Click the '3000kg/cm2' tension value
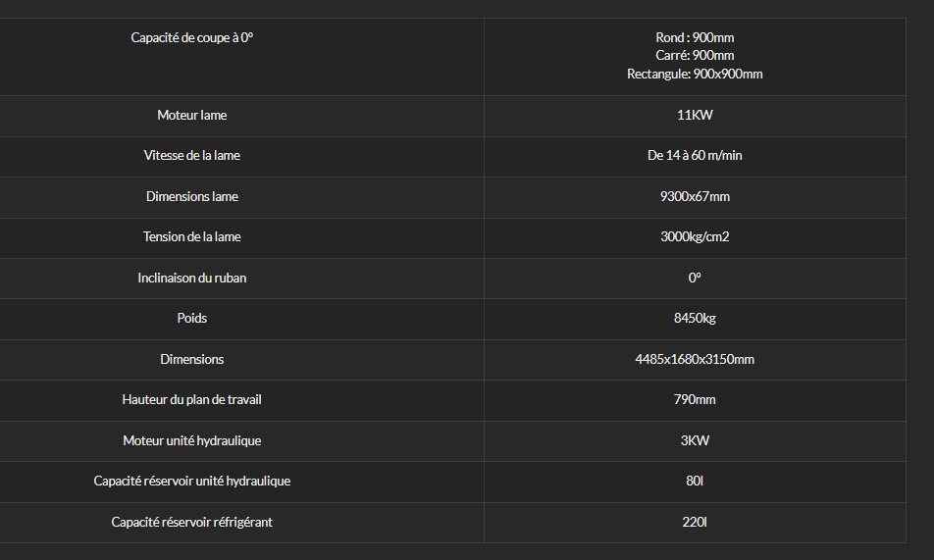 click(x=695, y=237)
